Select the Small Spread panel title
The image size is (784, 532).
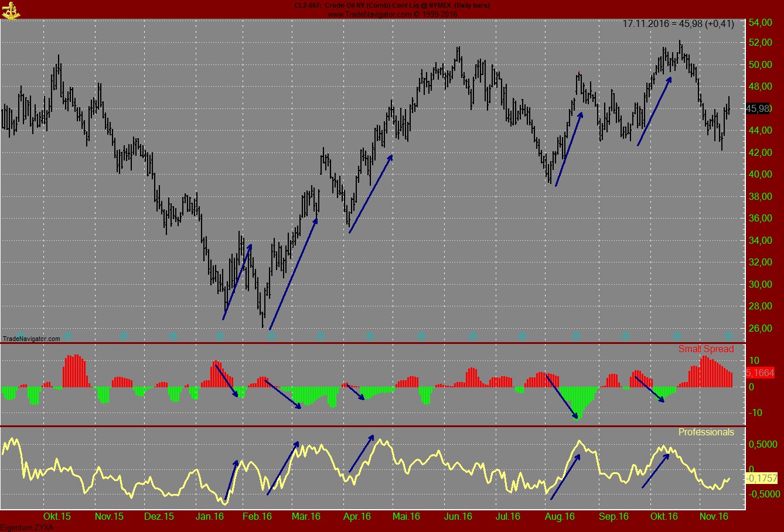point(705,349)
